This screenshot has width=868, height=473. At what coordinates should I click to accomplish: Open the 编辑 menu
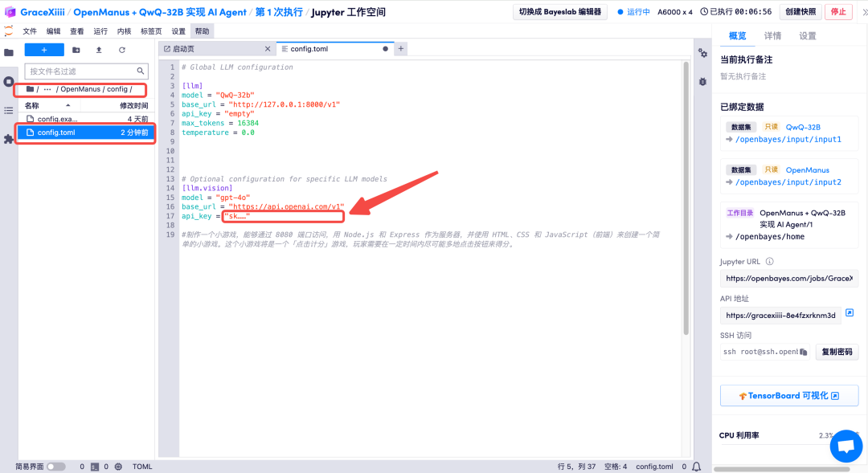[x=54, y=31]
